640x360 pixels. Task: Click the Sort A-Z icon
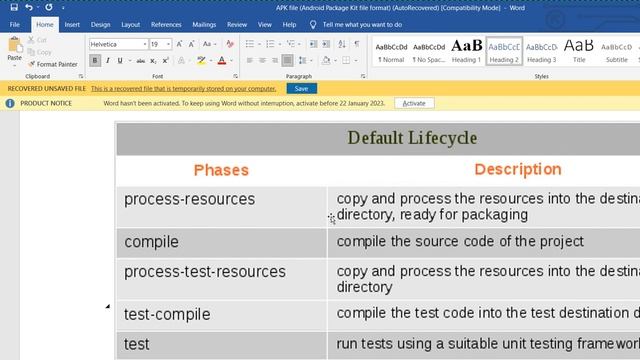coord(342,44)
